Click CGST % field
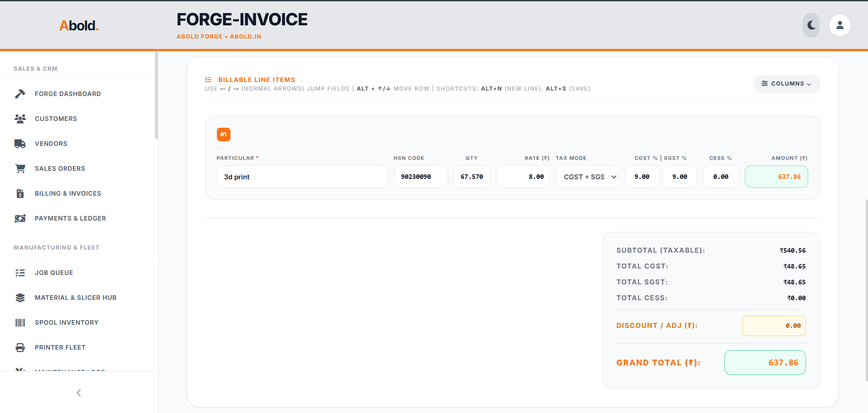 click(642, 177)
